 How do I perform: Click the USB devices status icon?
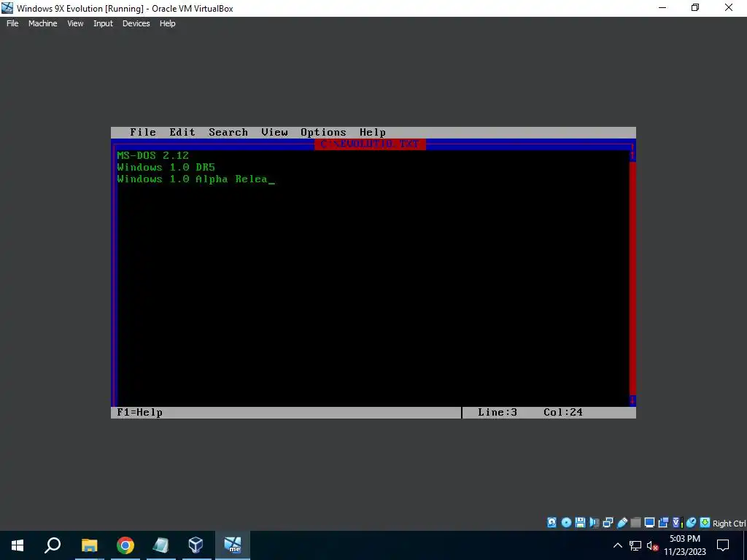click(622, 522)
